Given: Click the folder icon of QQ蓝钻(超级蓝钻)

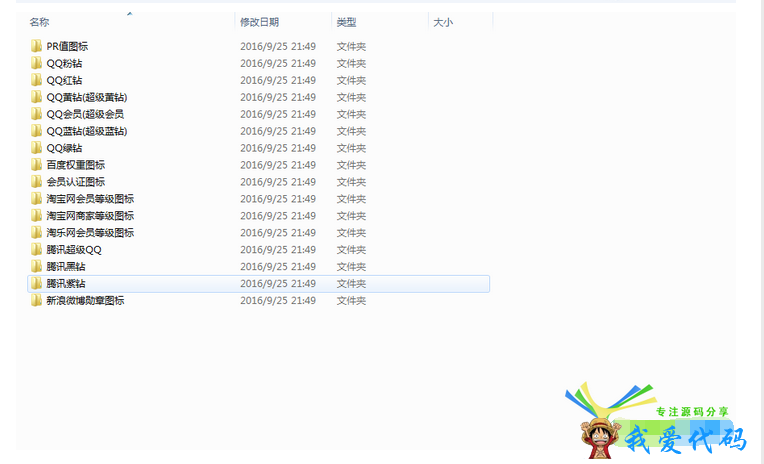Looking at the screenshot, I should coord(36,131).
